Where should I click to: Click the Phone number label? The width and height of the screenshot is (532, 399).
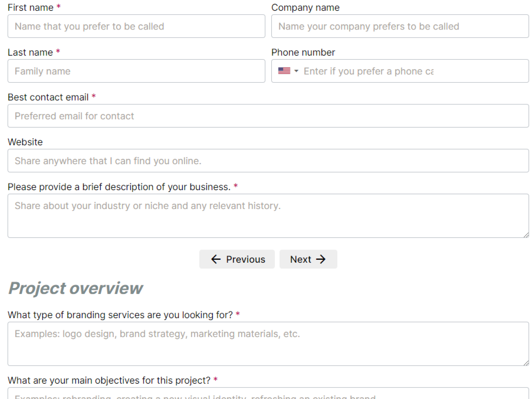pos(303,52)
